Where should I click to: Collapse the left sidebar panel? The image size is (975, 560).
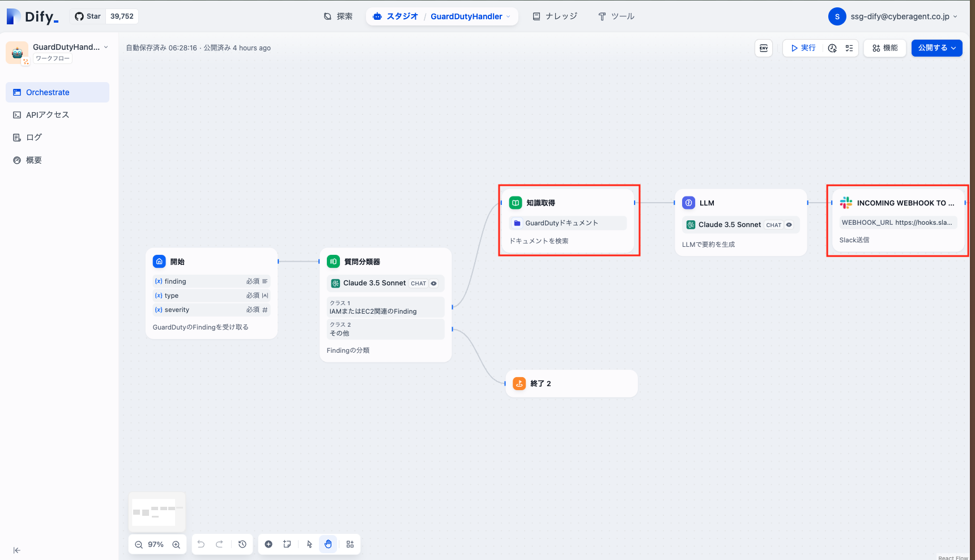(x=16, y=550)
